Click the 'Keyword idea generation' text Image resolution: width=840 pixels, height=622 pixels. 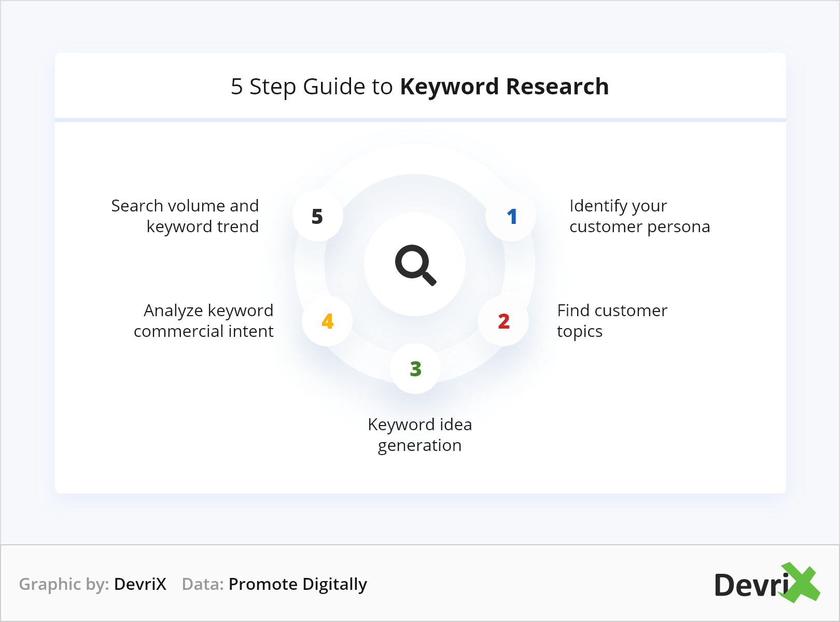coord(419,435)
